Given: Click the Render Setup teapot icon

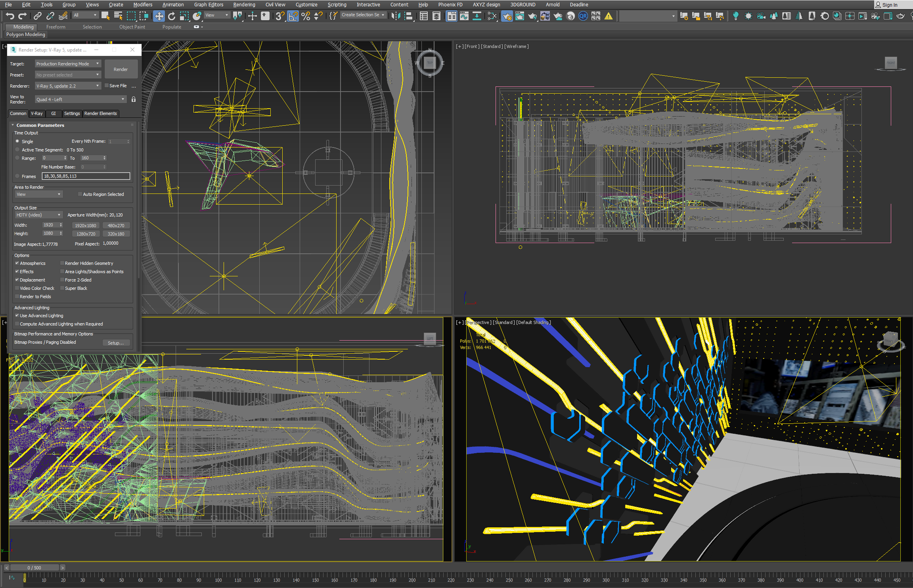Looking at the screenshot, I should click(x=507, y=16).
